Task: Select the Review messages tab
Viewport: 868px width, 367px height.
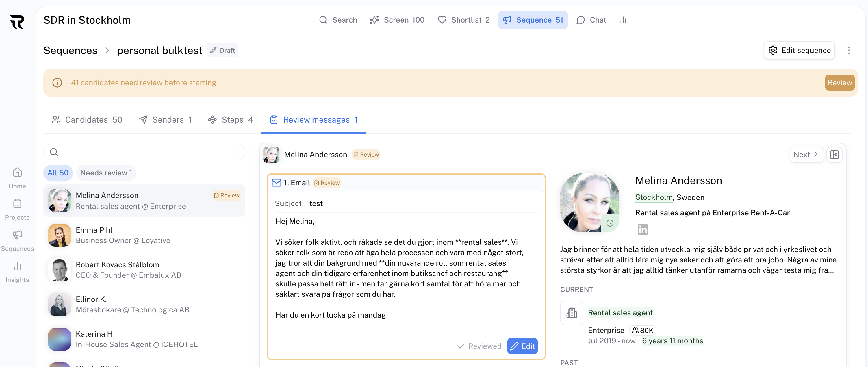Action: (314, 120)
